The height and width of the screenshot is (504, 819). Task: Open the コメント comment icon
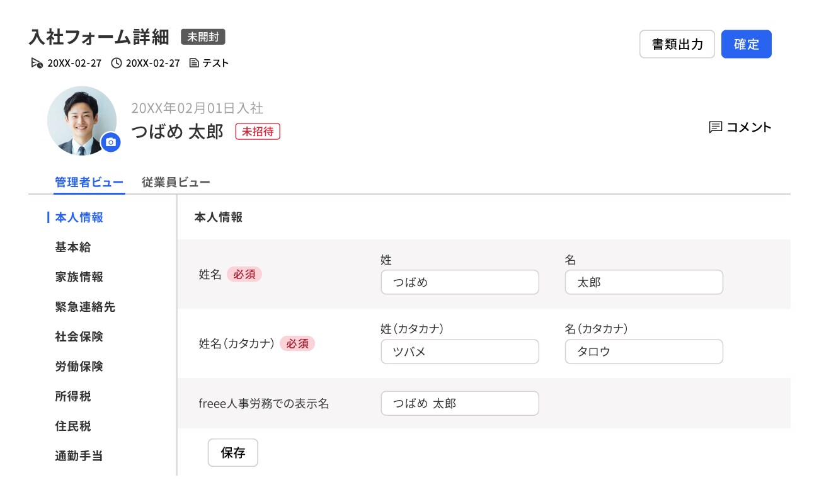click(x=715, y=127)
